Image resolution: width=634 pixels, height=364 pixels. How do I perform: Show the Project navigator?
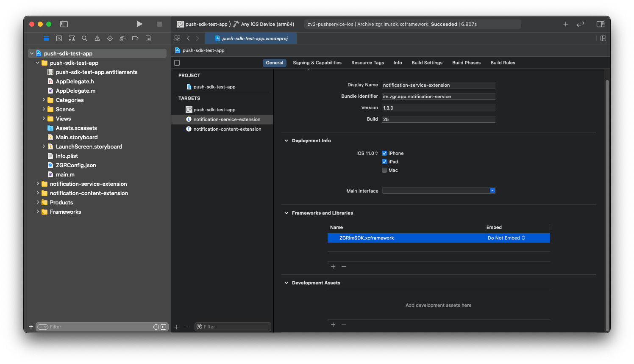pos(46,39)
